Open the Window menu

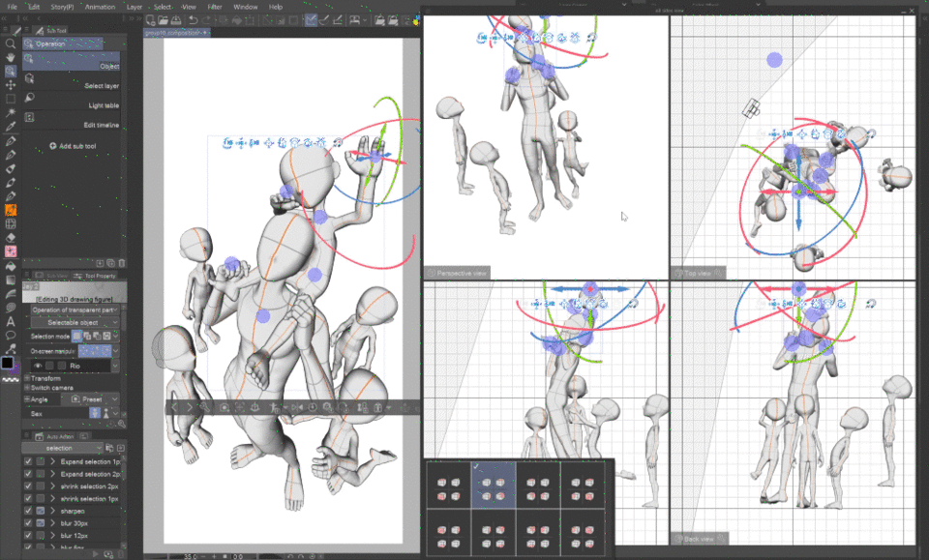pos(245,7)
